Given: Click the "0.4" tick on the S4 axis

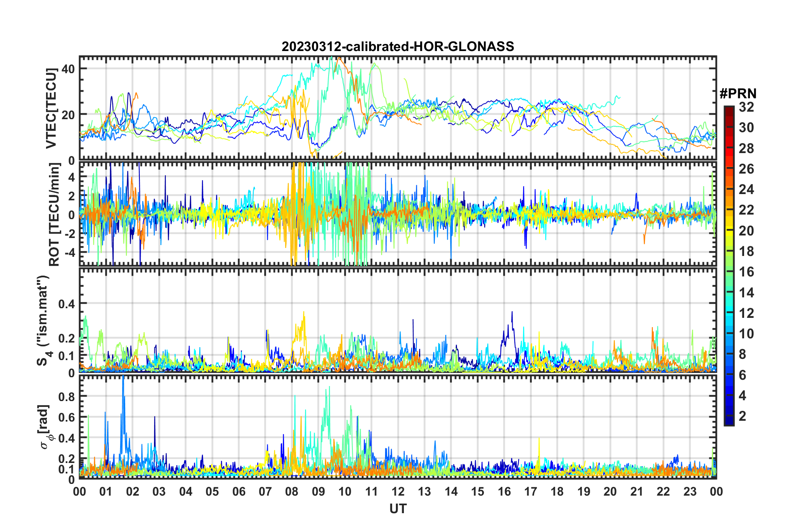Looking at the screenshot, I should (67, 304).
